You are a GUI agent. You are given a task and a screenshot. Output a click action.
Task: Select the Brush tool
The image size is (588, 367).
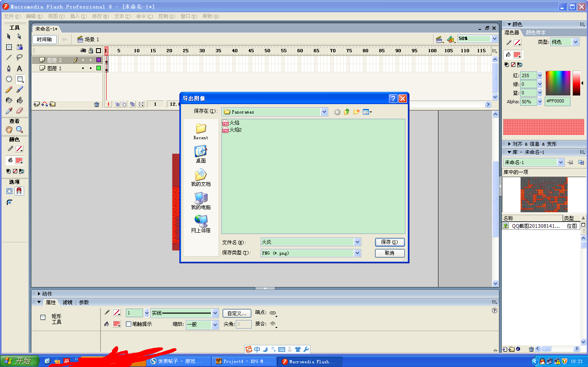click(x=20, y=89)
